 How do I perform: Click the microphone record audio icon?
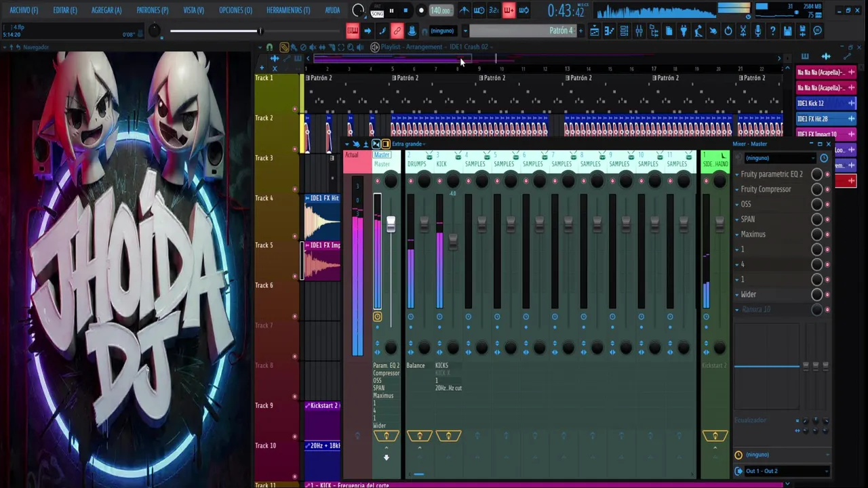758,30
